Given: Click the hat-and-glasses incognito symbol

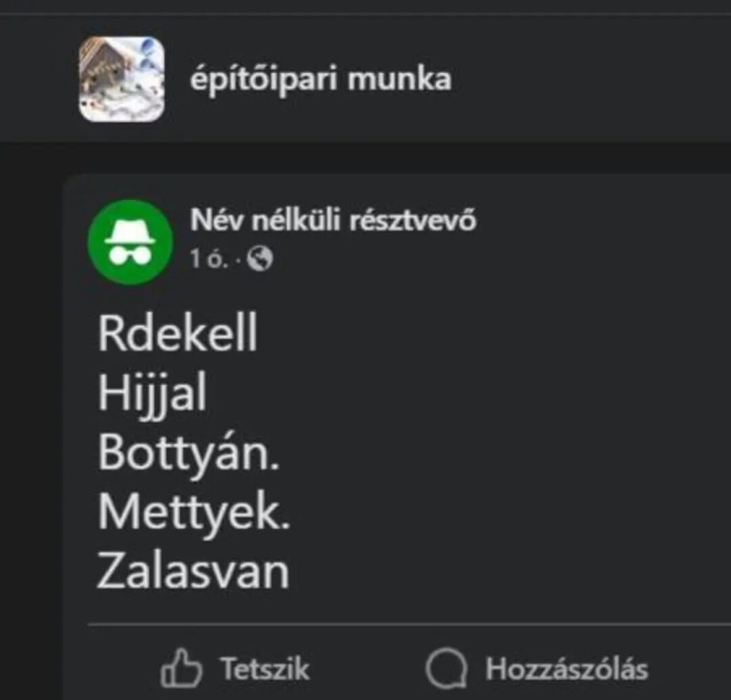Looking at the screenshot, I should pyautogui.click(x=130, y=242).
